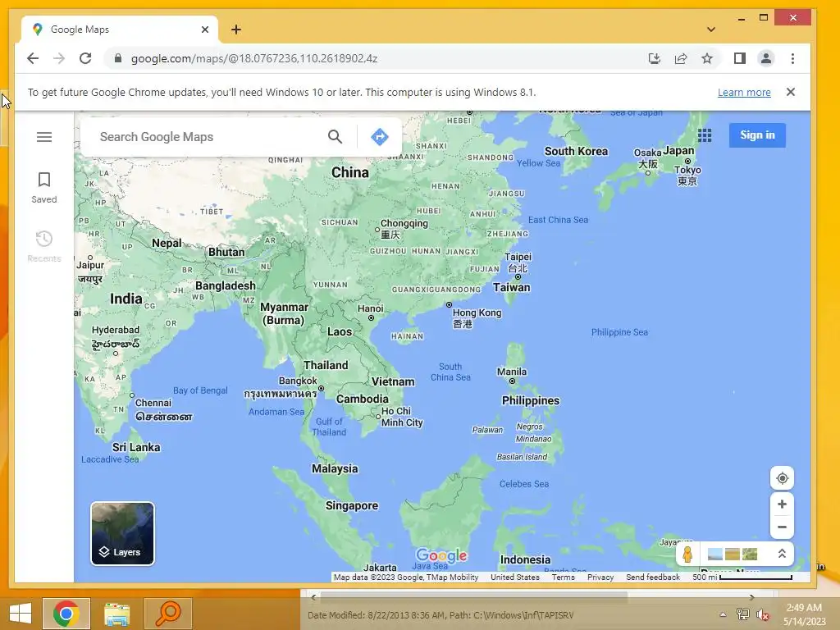Click the Thailand map label

click(x=326, y=365)
